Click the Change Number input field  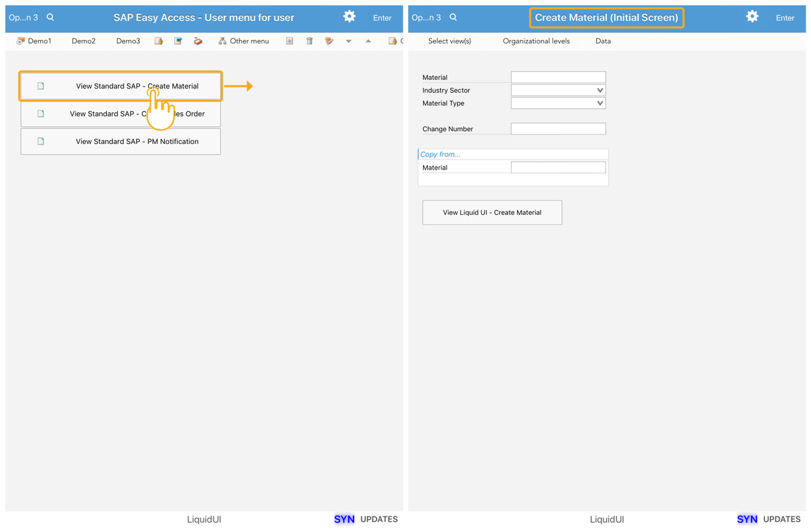[x=558, y=129]
